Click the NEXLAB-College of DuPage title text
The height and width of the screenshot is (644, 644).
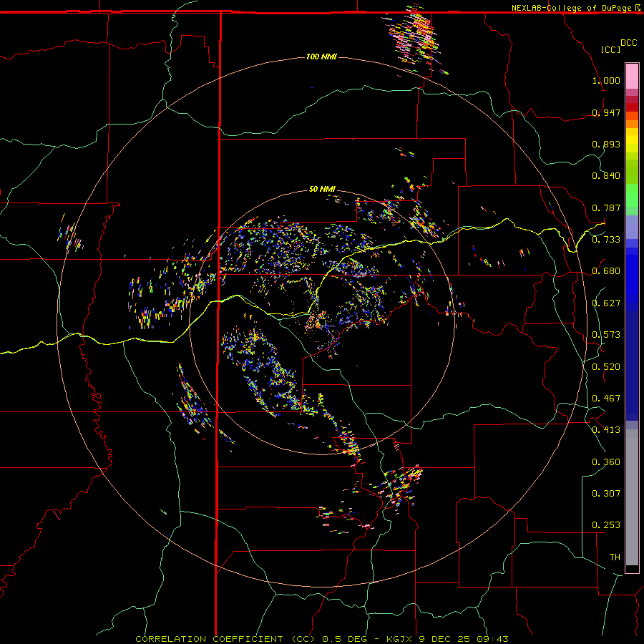tap(572, 8)
